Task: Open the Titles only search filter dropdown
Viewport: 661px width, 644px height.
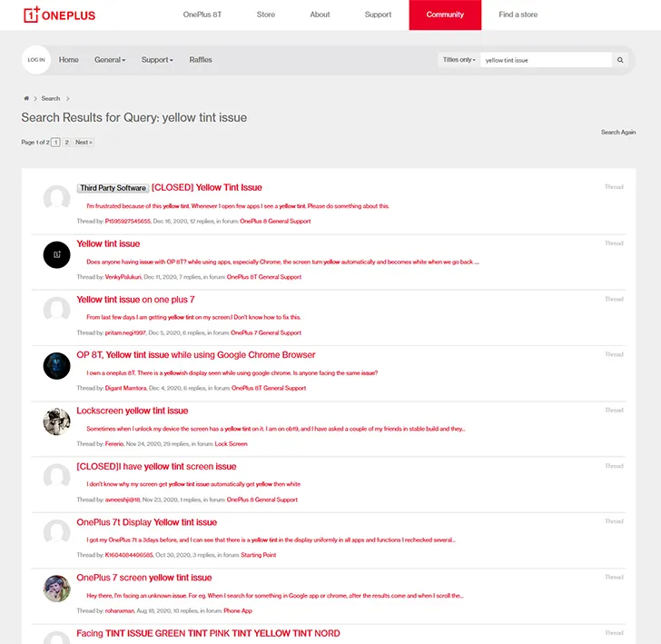Action: (x=459, y=60)
